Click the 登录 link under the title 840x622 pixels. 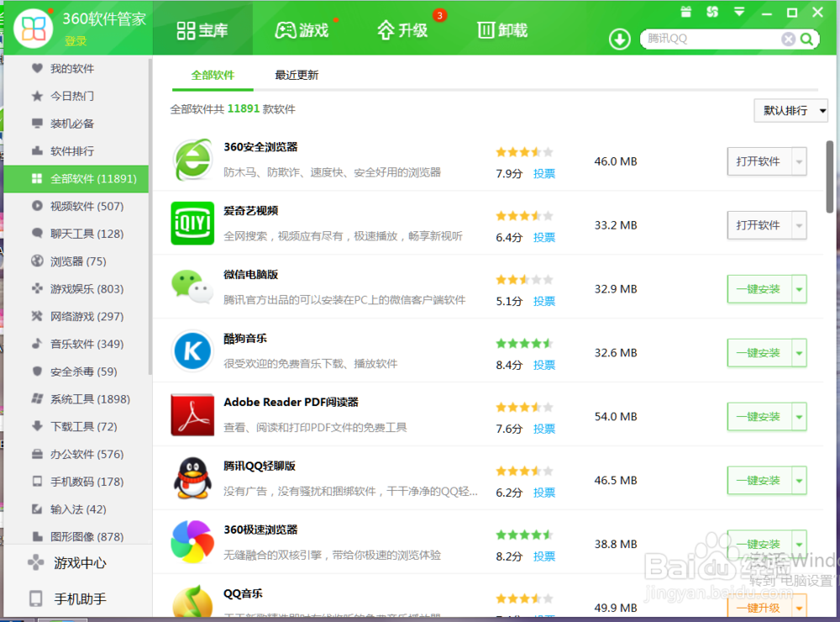(x=76, y=40)
